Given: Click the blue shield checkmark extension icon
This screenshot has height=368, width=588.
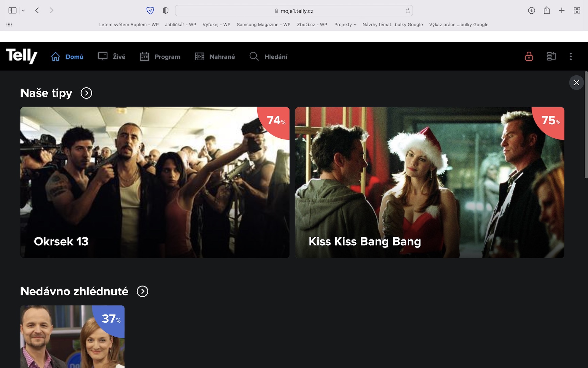Looking at the screenshot, I should pyautogui.click(x=150, y=11).
